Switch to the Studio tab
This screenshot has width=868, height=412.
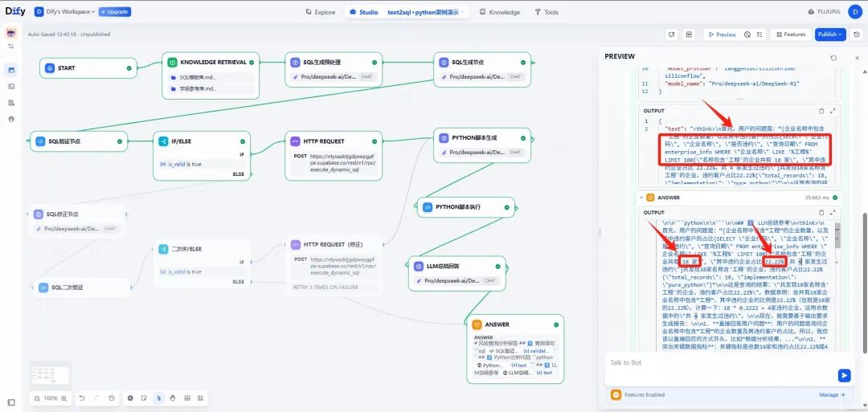364,12
